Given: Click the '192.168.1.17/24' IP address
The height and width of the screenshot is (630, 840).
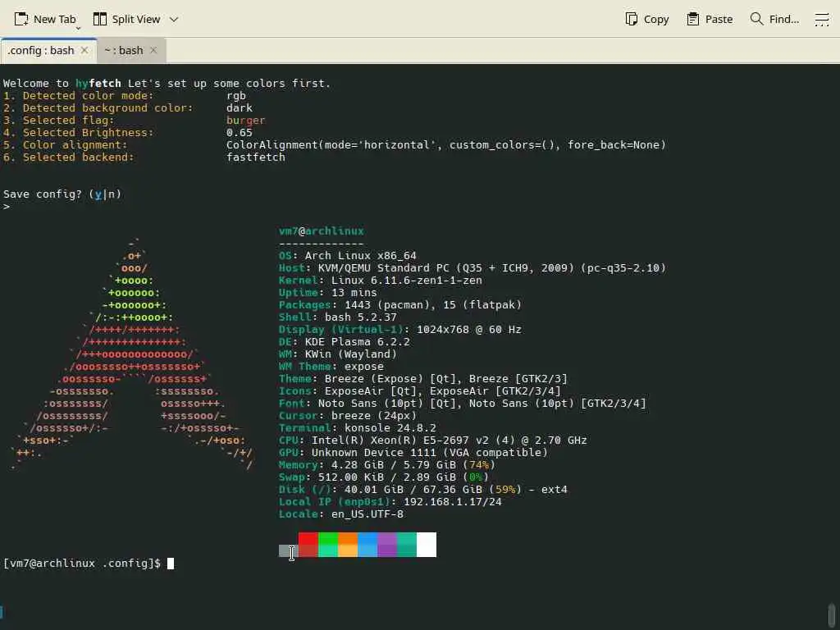Looking at the screenshot, I should 453,502.
